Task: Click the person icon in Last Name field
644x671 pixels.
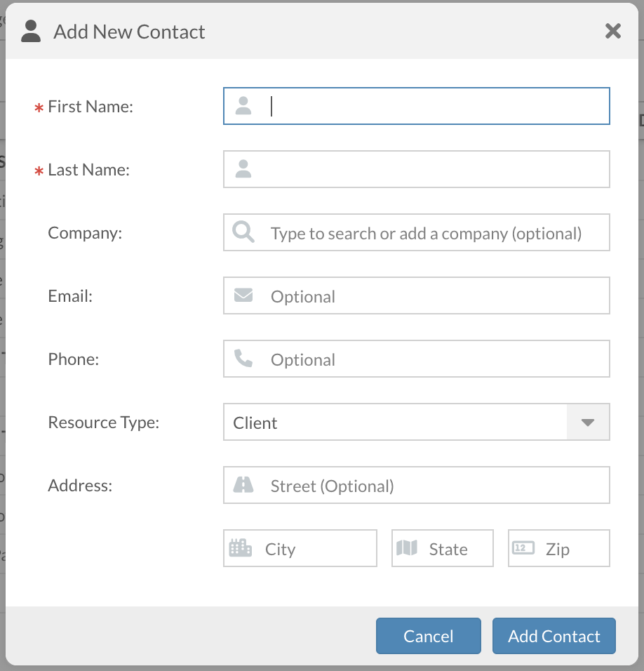Action: (x=243, y=169)
